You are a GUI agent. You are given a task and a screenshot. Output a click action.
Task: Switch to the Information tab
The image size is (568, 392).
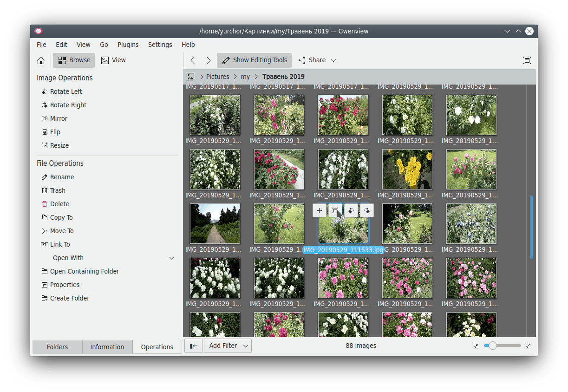pos(107,347)
